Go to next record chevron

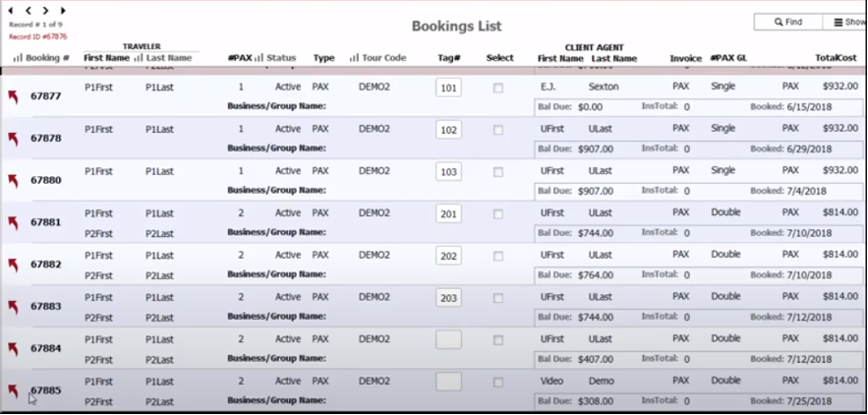45,11
